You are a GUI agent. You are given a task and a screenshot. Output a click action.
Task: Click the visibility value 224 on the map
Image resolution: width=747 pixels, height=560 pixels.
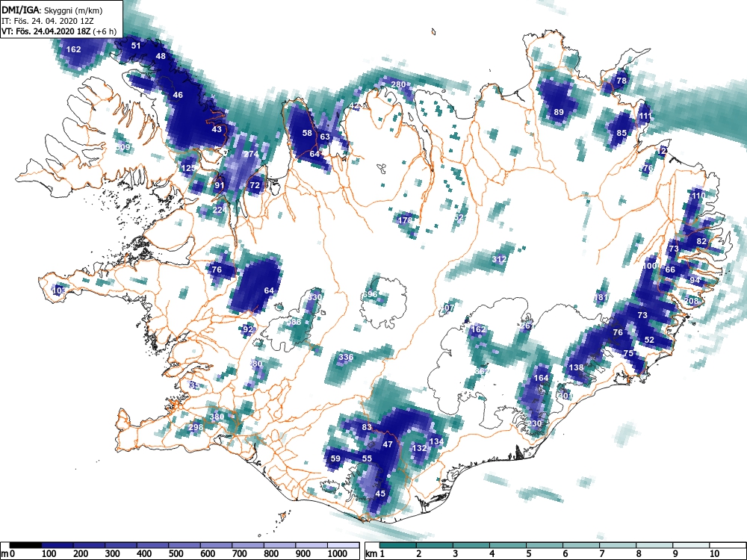tap(220, 210)
